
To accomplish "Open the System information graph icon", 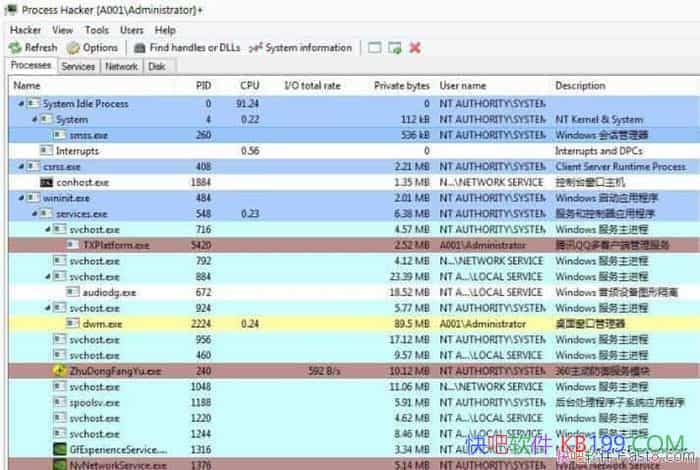I will [x=255, y=48].
